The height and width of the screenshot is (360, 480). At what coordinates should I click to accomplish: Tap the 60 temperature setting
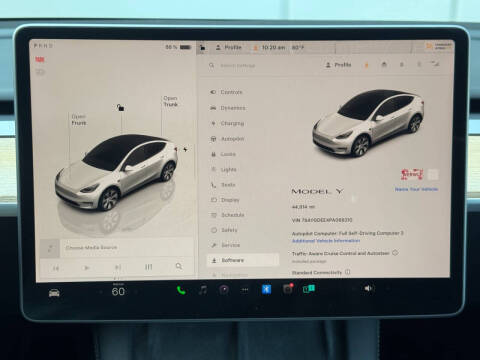[x=118, y=292]
